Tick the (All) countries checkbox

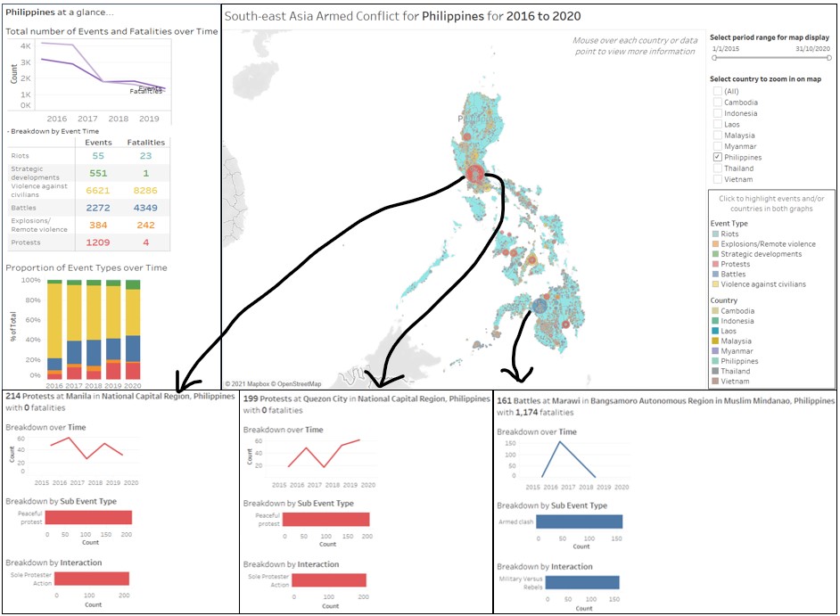coord(717,92)
